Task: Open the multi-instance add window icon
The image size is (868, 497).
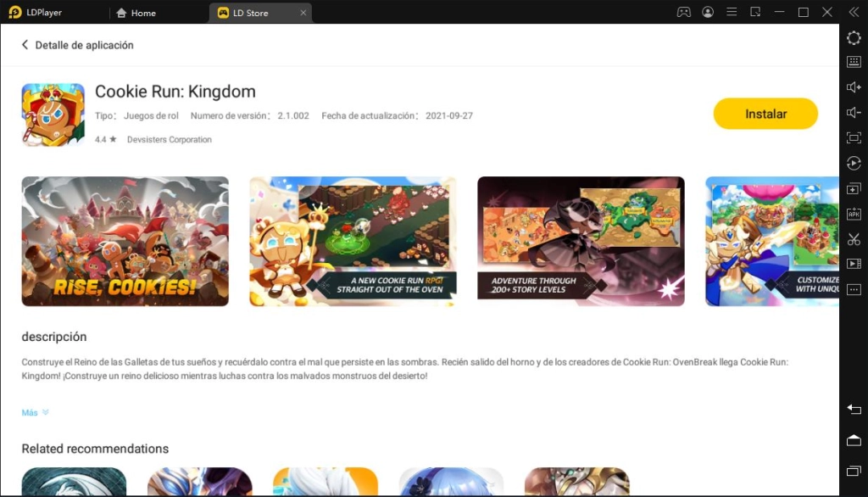Action: [x=854, y=188]
